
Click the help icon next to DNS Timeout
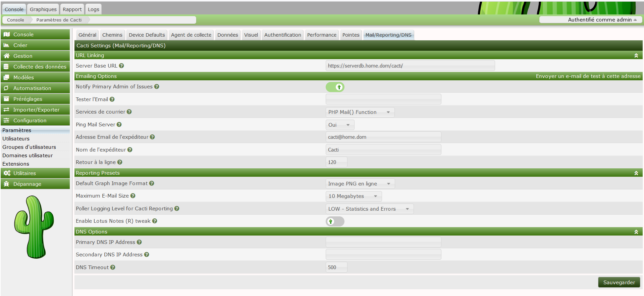click(113, 267)
